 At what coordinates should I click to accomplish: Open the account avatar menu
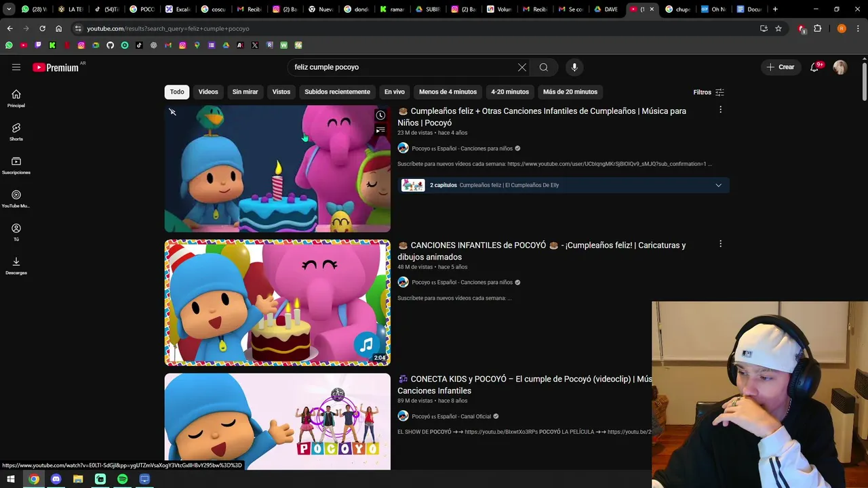(x=840, y=67)
